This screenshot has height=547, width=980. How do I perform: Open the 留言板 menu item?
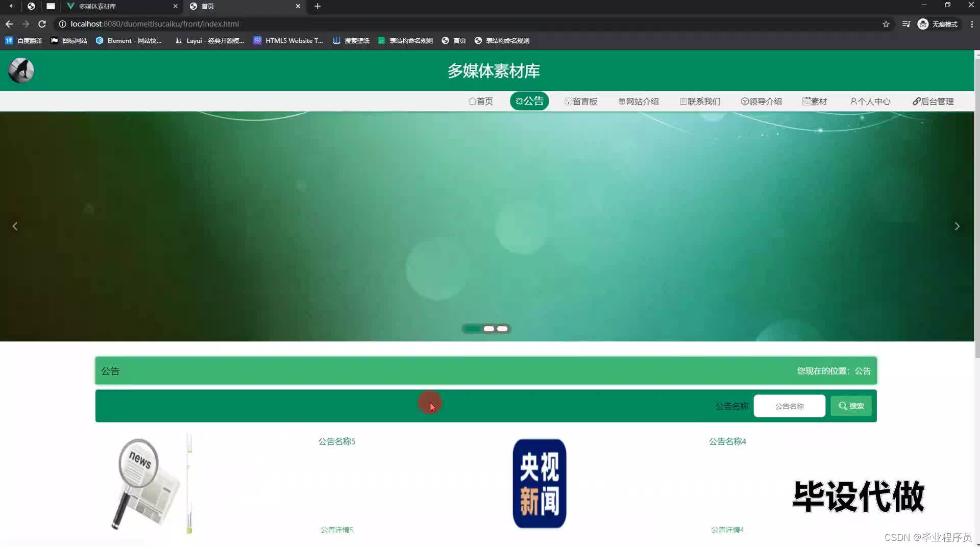click(x=581, y=101)
